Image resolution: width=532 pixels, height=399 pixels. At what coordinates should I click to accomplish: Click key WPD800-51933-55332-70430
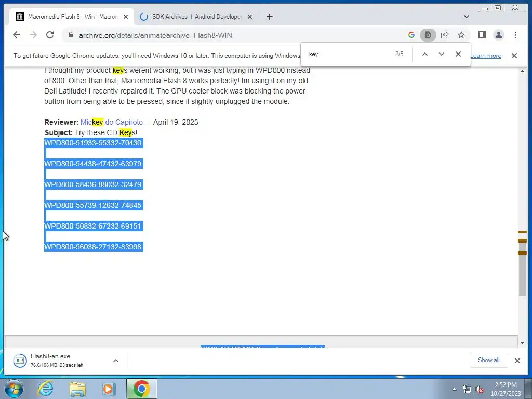(x=93, y=143)
